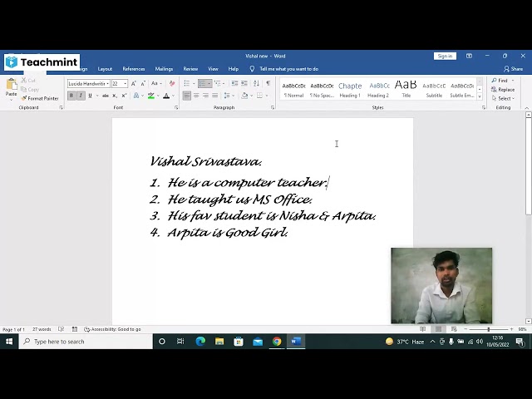
Task: Click the Sort A-Z icon
Action: tap(257, 83)
